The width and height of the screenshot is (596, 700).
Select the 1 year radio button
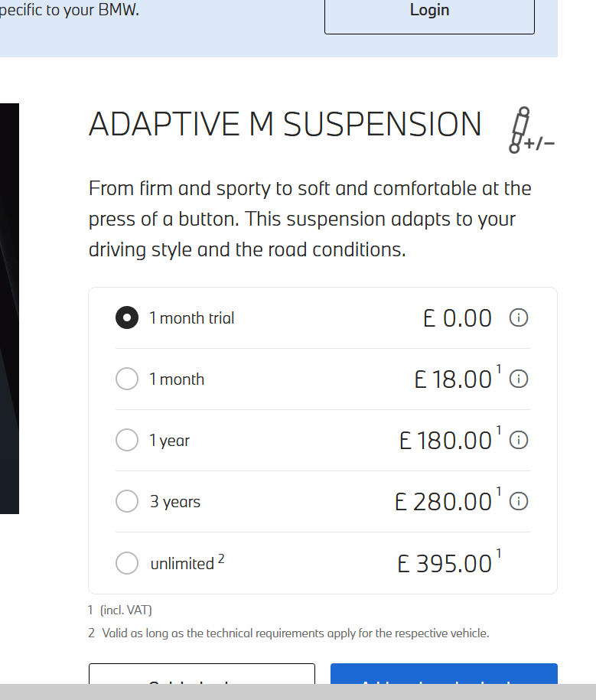coord(127,440)
